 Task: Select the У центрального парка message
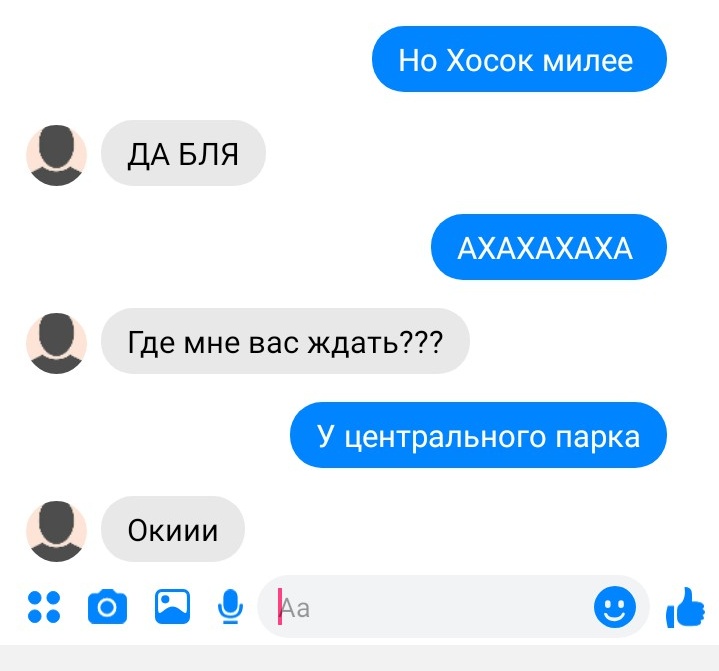click(x=478, y=435)
